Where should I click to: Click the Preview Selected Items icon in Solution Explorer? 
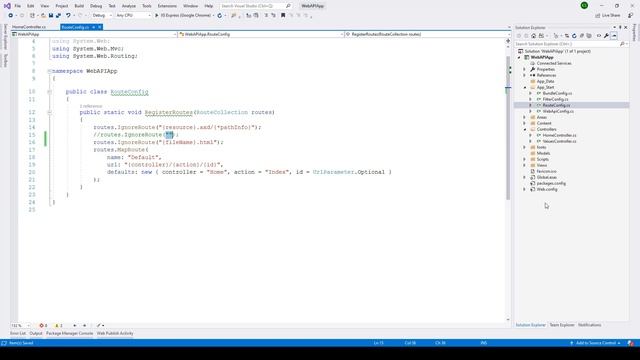point(614,36)
